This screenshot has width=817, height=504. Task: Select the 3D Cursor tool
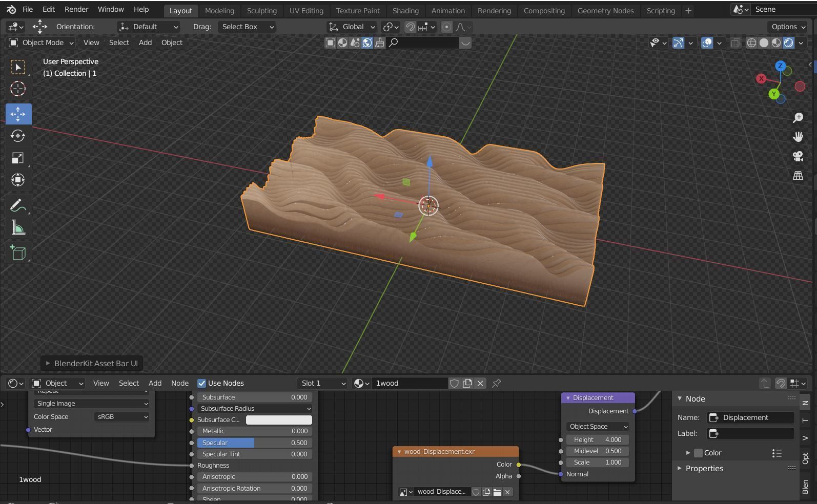pyautogui.click(x=18, y=89)
